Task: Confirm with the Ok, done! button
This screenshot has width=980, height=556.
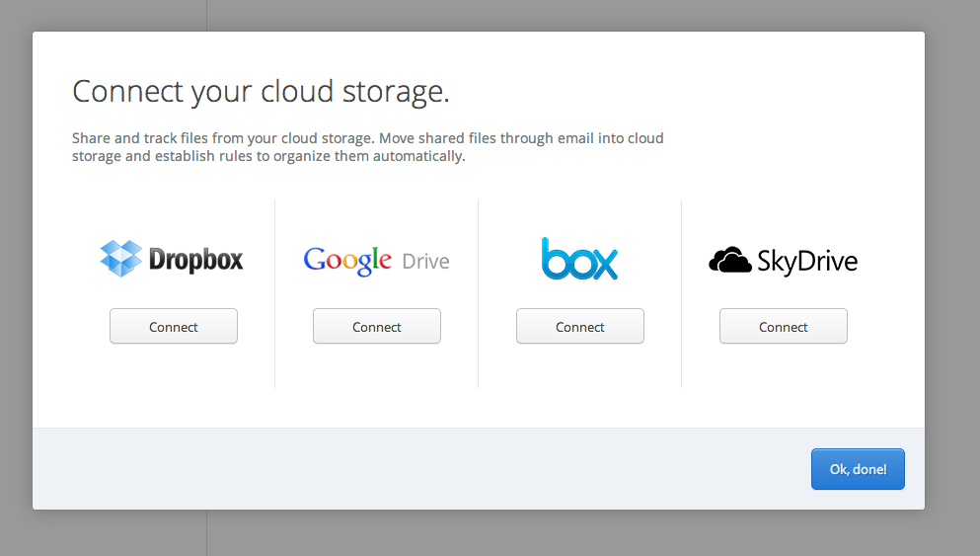Action: pyautogui.click(x=858, y=469)
